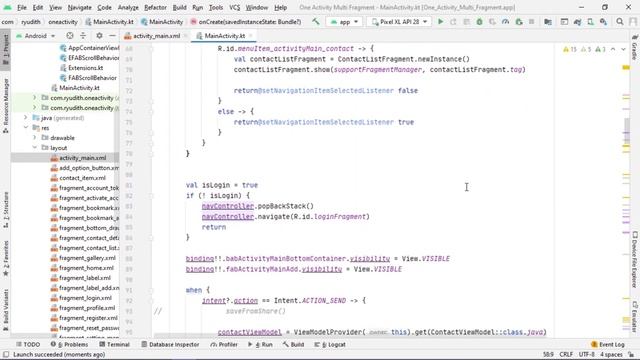Start debugging with the Debug bug icon
The image size is (640, 360).
pyautogui.click(x=480, y=22)
